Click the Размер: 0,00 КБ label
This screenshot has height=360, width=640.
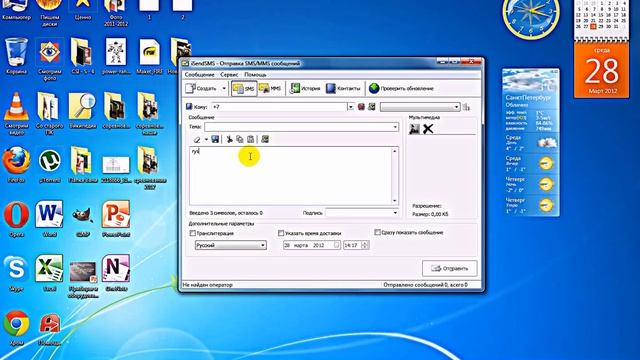click(x=430, y=214)
